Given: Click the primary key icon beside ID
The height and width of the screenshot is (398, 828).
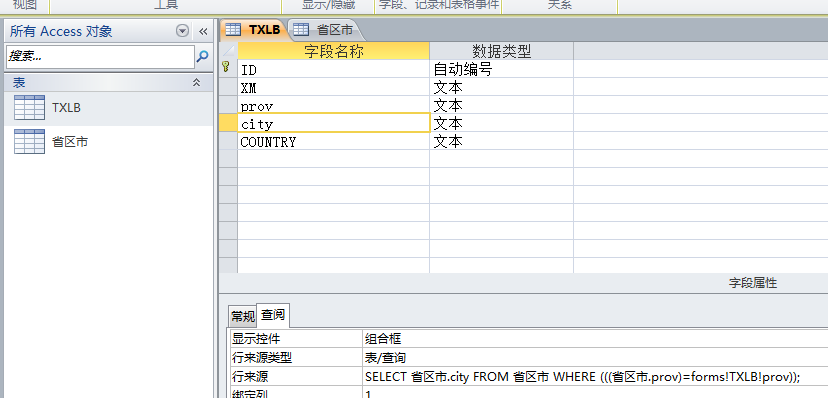Looking at the screenshot, I should click(x=226, y=67).
